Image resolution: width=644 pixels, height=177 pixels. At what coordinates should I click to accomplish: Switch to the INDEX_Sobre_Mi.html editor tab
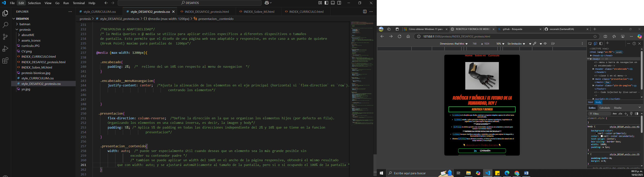tap(258, 12)
